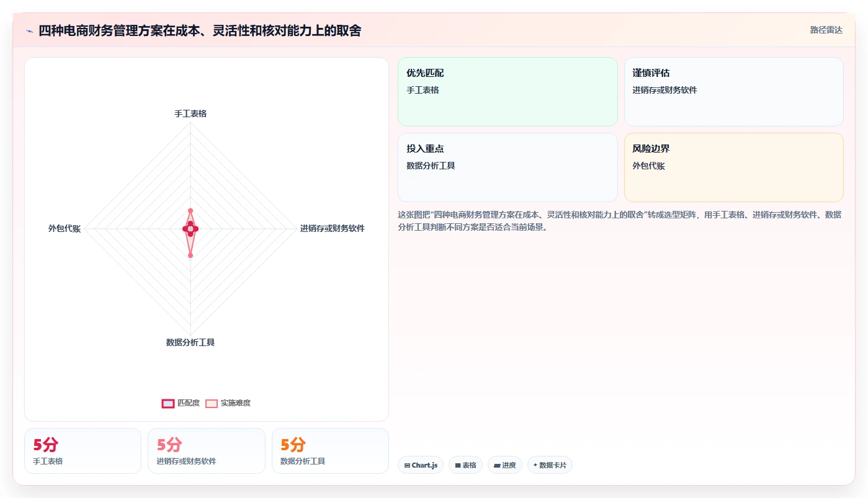868x498 pixels.
Task: Click the top 实施难度 data point on radar
Action: pos(190,211)
